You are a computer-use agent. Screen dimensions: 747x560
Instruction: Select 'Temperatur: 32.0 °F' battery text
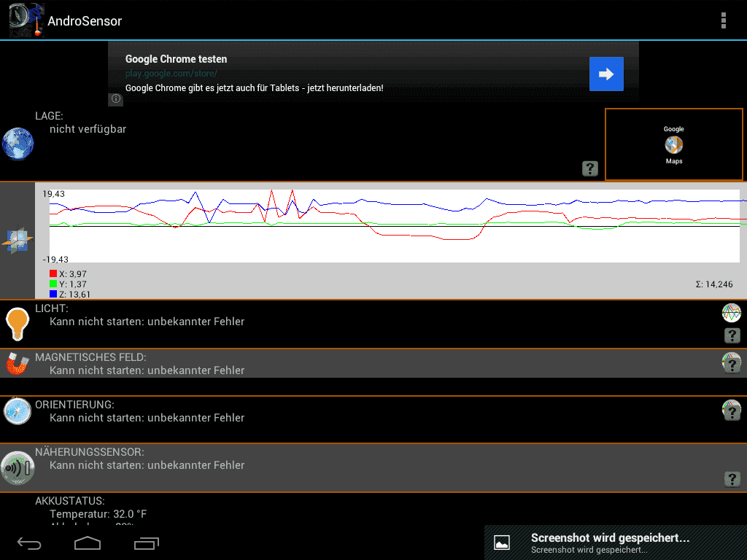[x=98, y=514]
